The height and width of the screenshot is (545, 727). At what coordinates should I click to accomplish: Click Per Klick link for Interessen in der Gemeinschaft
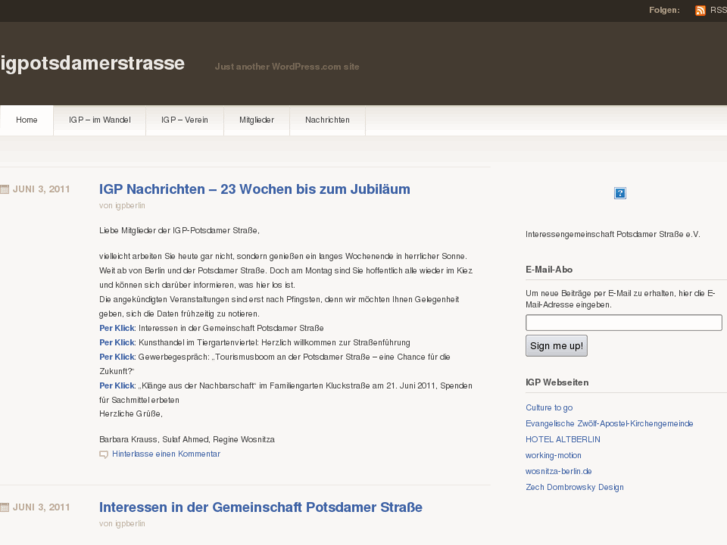[117, 328]
